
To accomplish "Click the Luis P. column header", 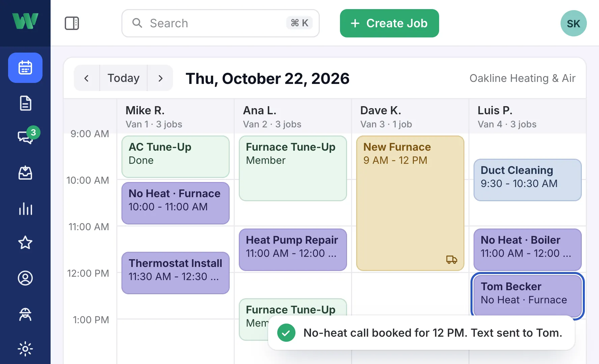I will (527, 117).
